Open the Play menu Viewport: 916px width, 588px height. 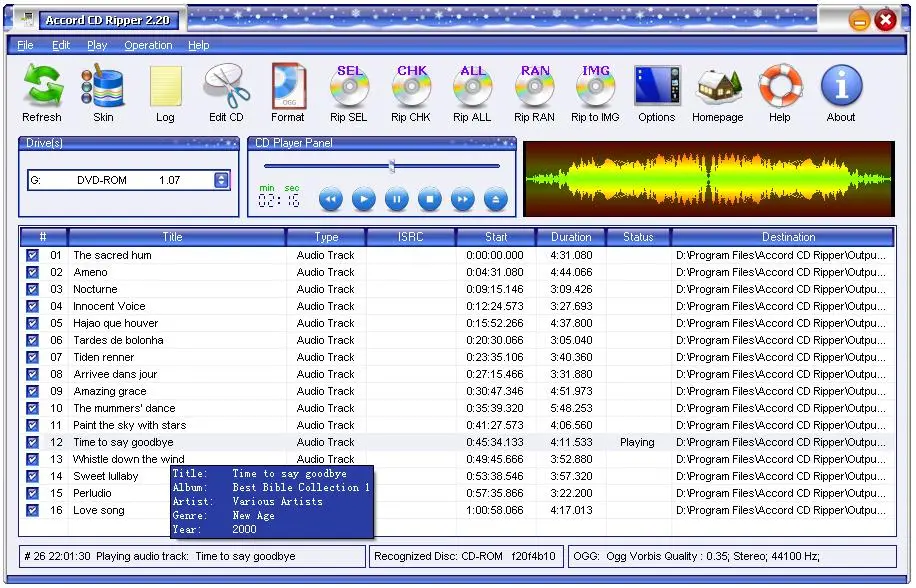[x=97, y=45]
